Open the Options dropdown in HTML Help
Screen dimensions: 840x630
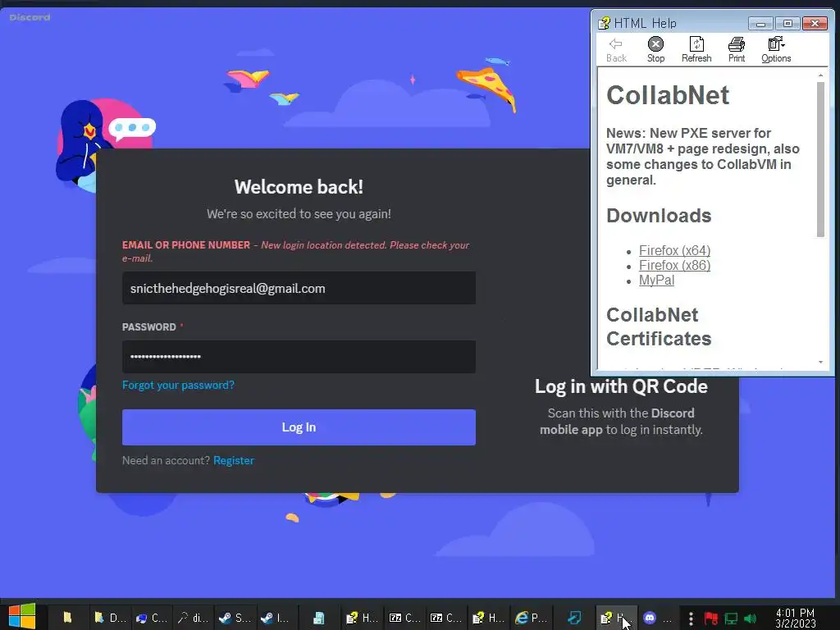pos(776,50)
